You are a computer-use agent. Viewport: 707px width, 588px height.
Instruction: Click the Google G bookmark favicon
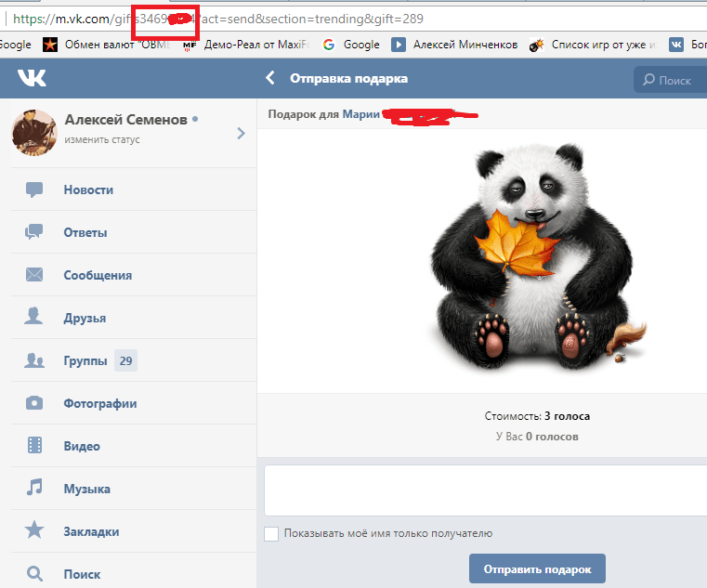(329, 45)
